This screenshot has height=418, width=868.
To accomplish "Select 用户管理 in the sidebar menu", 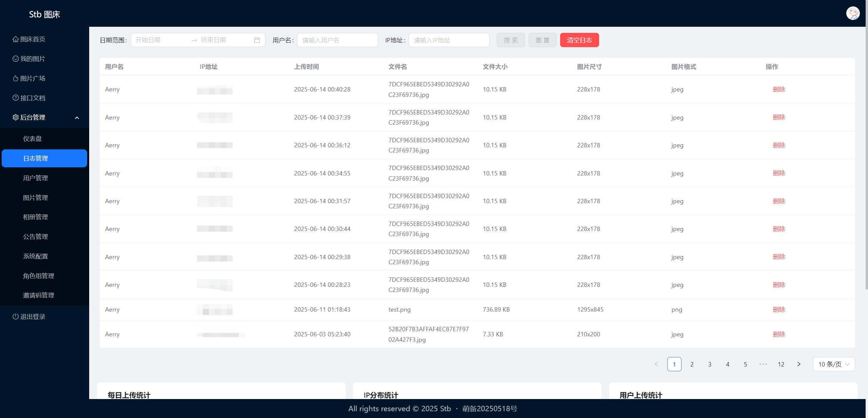I will [x=36, y=178].
